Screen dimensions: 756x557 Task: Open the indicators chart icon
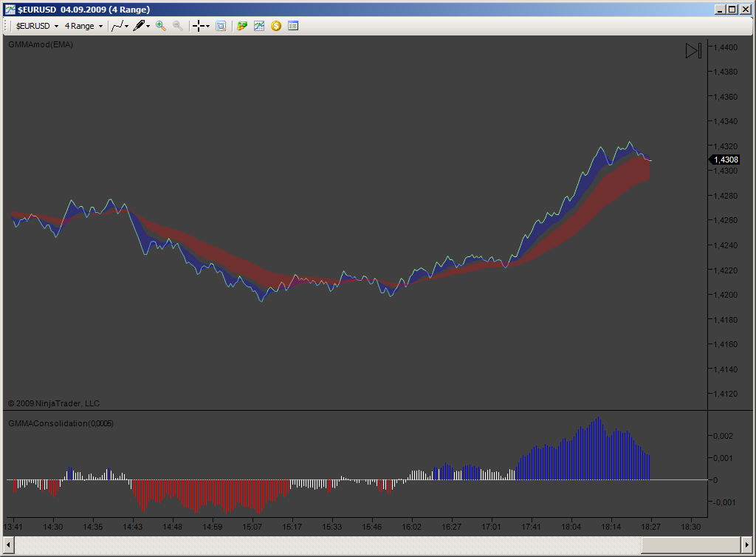tap(259, 26)
